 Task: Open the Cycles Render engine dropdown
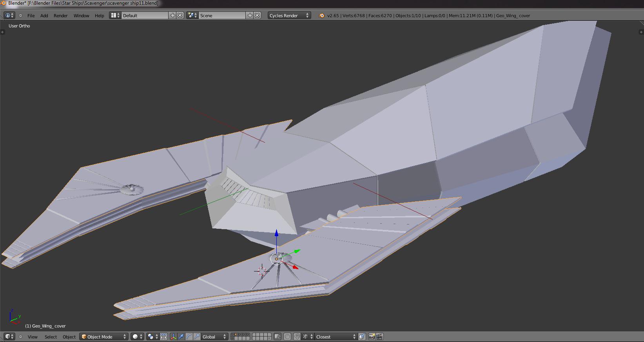pyautogui.click(x=289, y=16)
